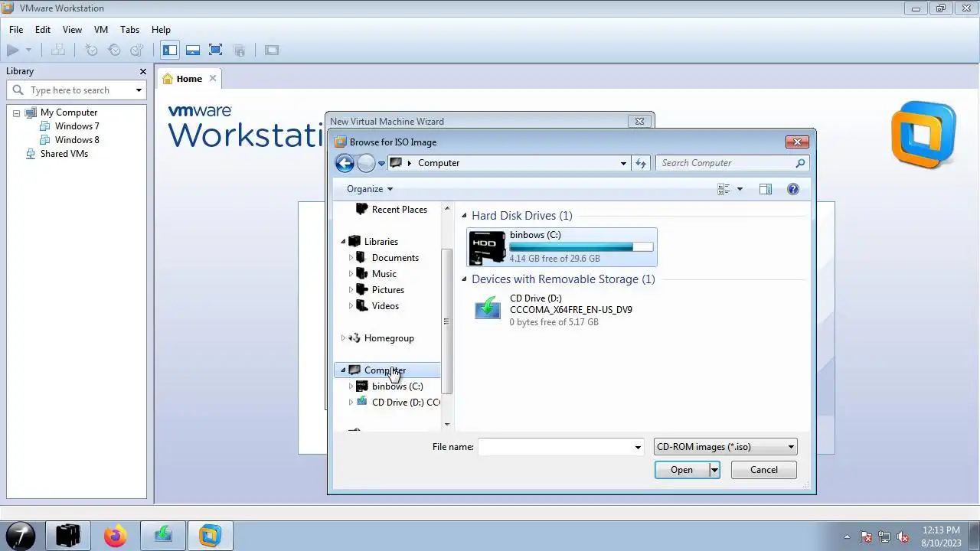Open the address bar history dropdown

pyautogui.click(x=623, y=163)
